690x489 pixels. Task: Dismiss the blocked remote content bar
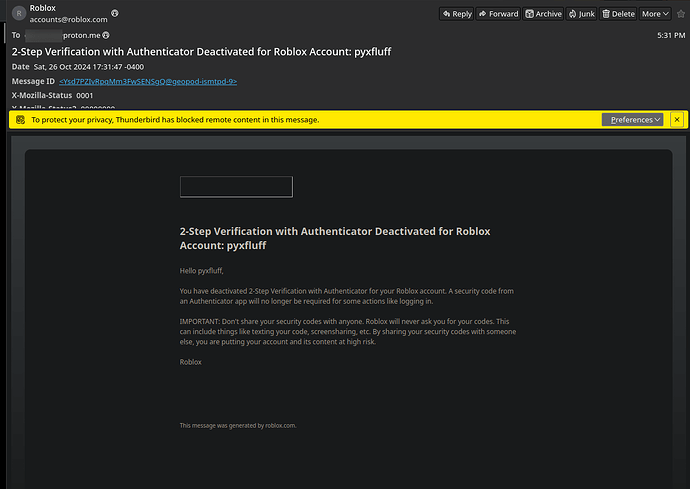click(677, 120)
